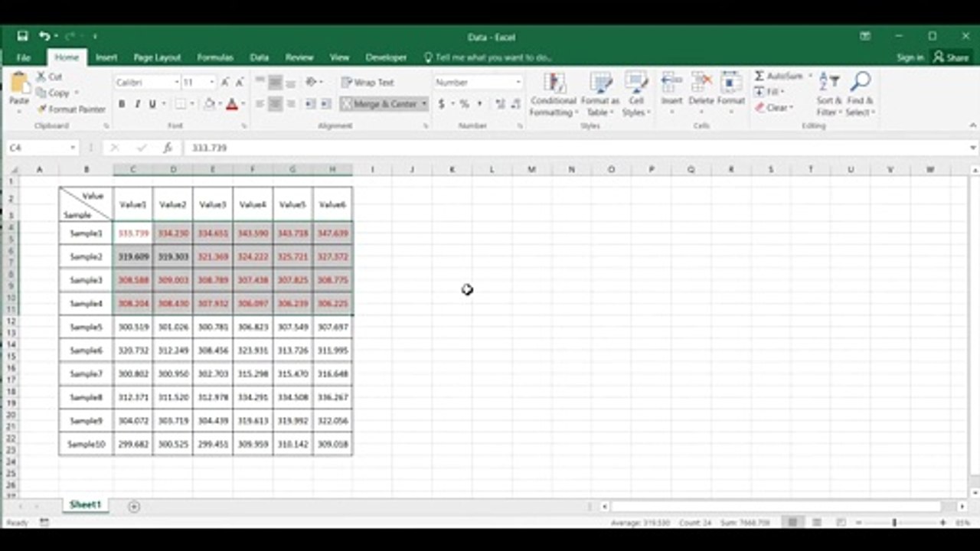Click the Format cells button
This screenshot has width=980, height=551.
coord(731,92)
